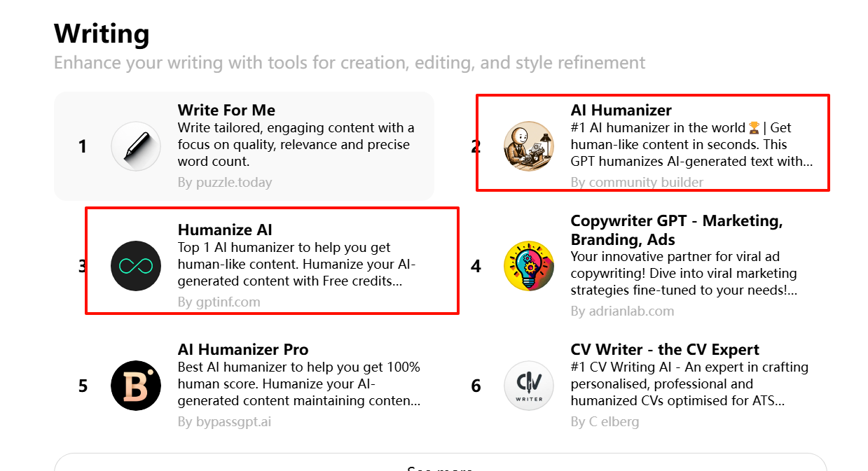Open the AI Humanizer Pro 'B' logo
Screen dimensions: 868x471
coord(136,386)
